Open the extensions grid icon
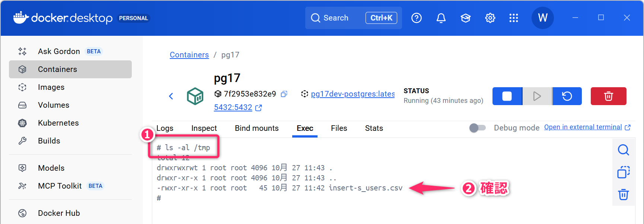 (x=514, y=18)
